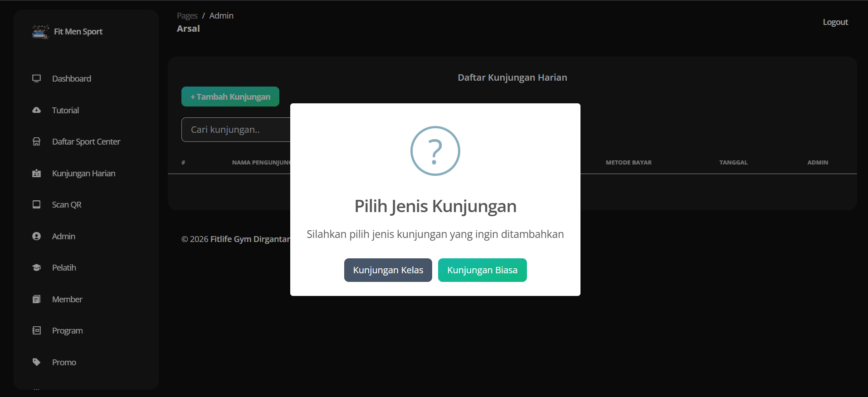The width and height of the screenshot is (868, 397).
Task: Go to Pages breadcrumb link
Action: (x=187, y=16)
